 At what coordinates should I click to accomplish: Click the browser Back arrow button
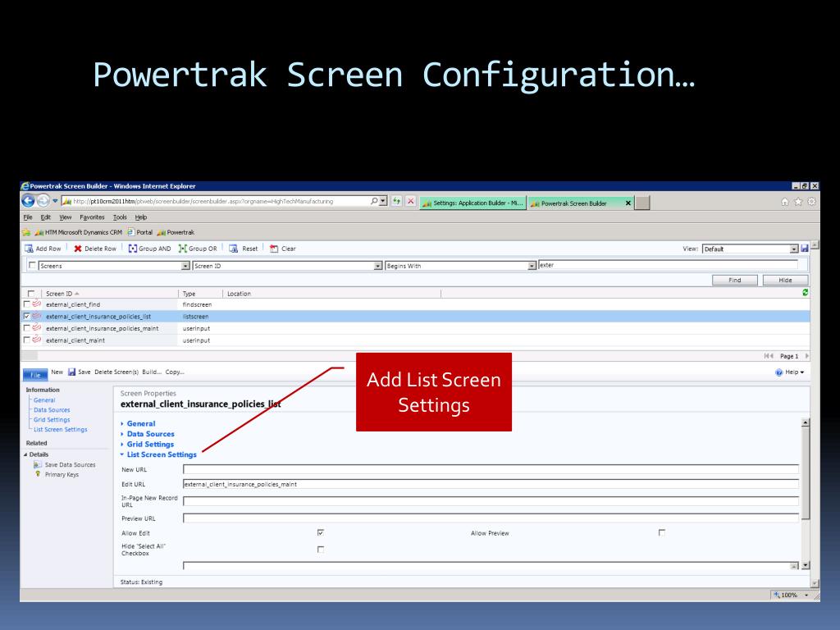coord(29,201)
